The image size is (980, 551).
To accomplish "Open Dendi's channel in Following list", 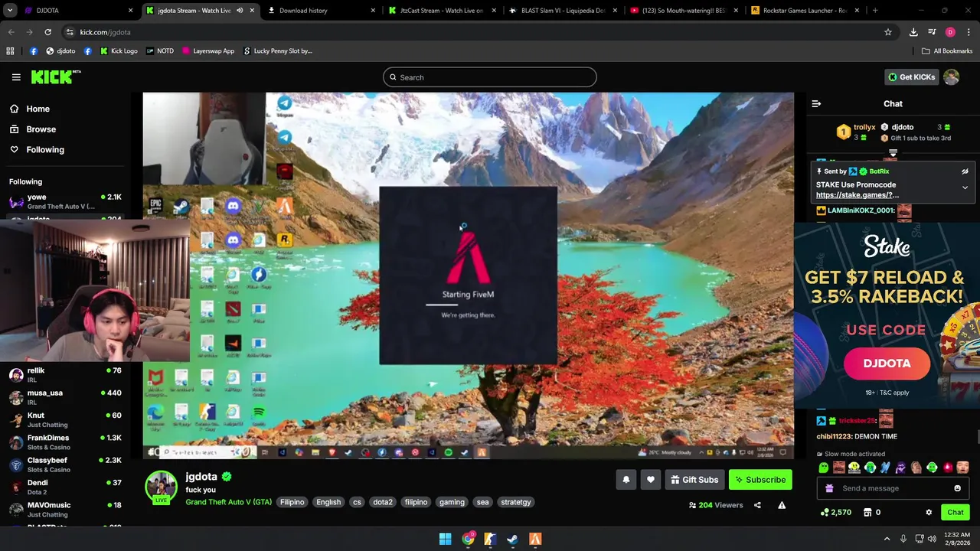I will pyautogui.click(x=65, y=487).
